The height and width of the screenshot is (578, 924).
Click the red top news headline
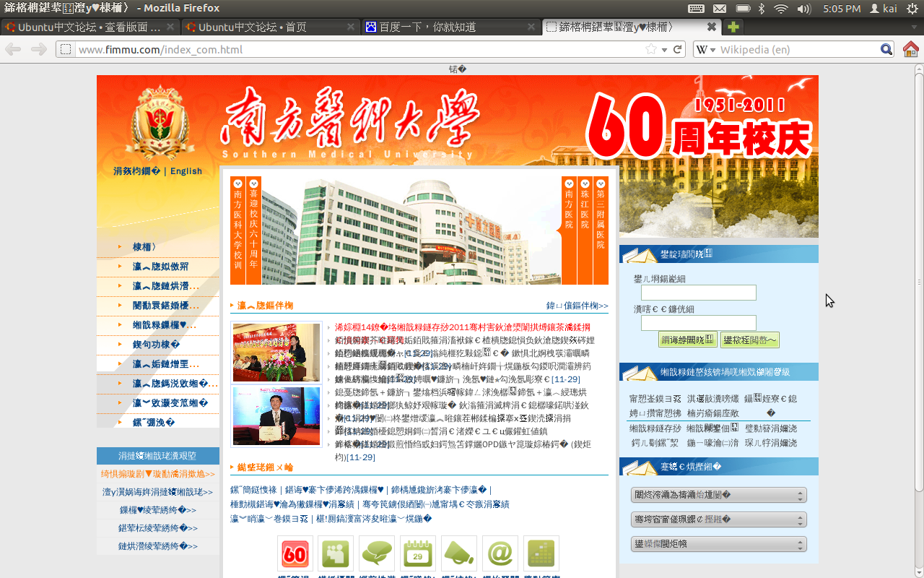point(463,327)
